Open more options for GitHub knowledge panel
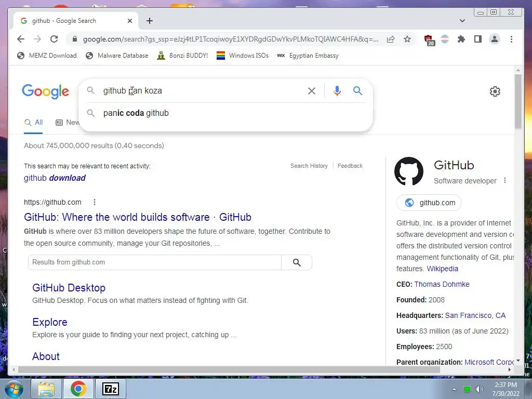Viewport: 532px width, 399px height. (x=505, y=180)
